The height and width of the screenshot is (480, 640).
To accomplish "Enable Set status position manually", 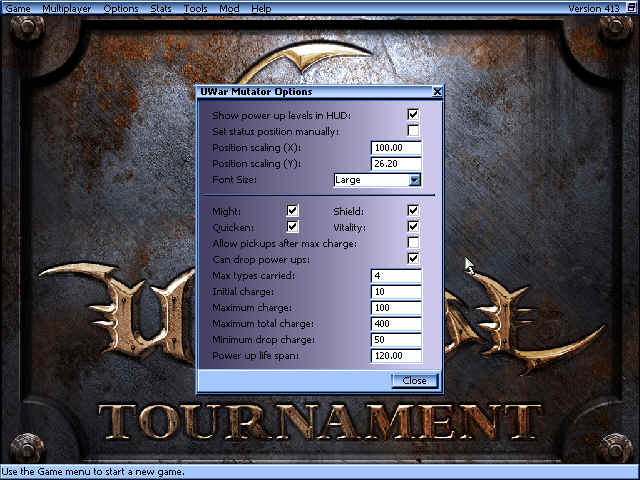I will coord(413,131).
